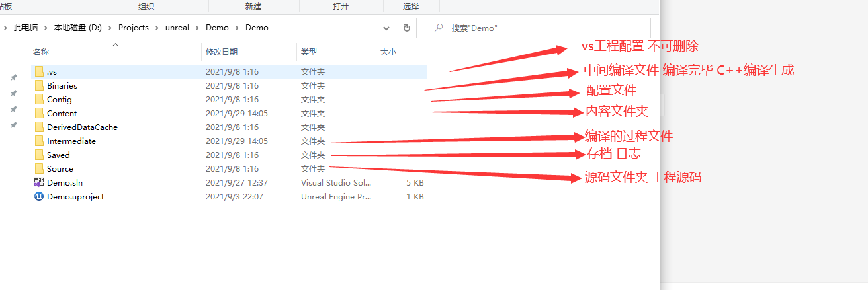Select the Binaries folder icon
The width and height of the screenshot is (868, 290).
coord(39,85)
